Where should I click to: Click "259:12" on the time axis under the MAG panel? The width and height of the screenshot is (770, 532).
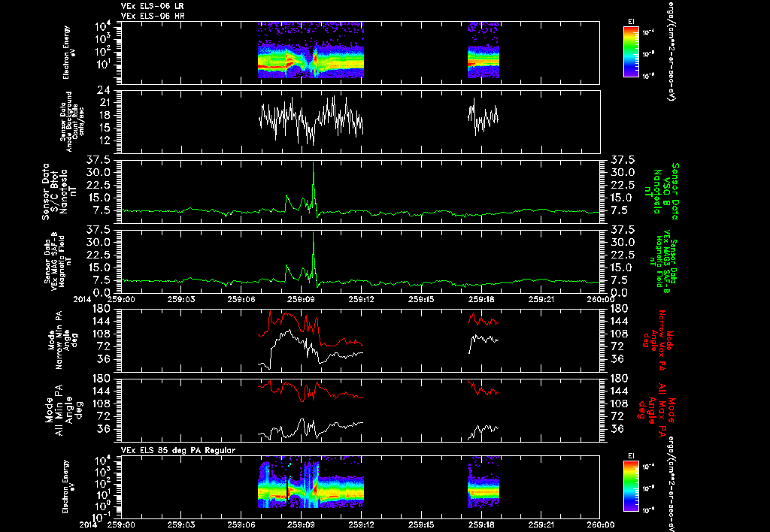point(361,299)
